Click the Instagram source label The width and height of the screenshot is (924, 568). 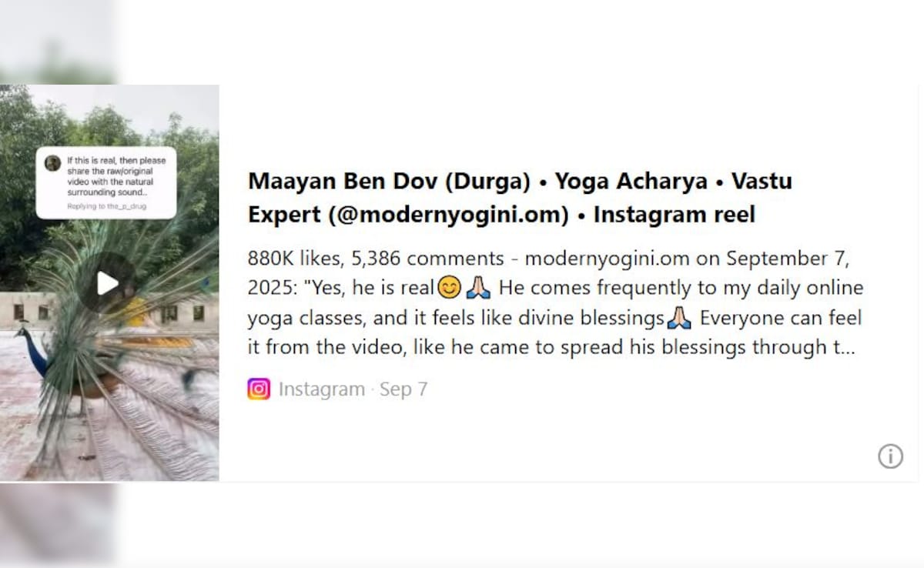[322, 389]
